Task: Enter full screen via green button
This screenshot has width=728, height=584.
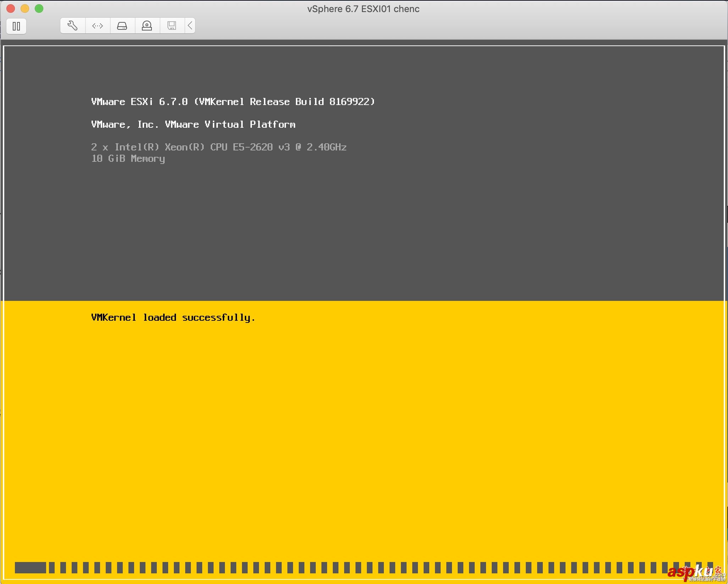Action: click(x=39, y=9)
